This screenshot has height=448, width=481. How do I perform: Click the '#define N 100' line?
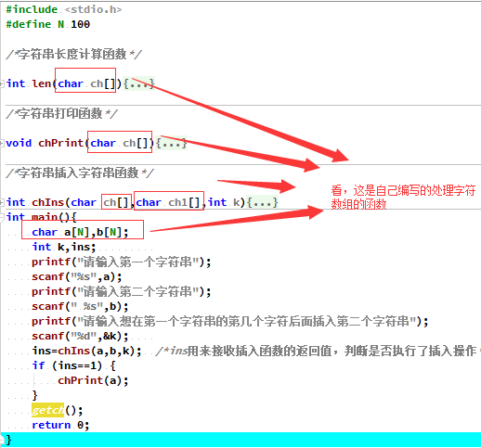48,24
